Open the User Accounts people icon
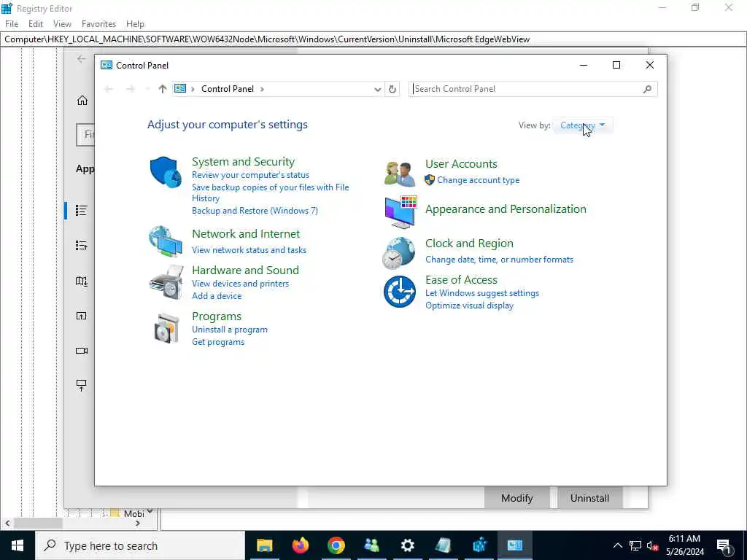The image size is (747, 560). tap(399, 174)
